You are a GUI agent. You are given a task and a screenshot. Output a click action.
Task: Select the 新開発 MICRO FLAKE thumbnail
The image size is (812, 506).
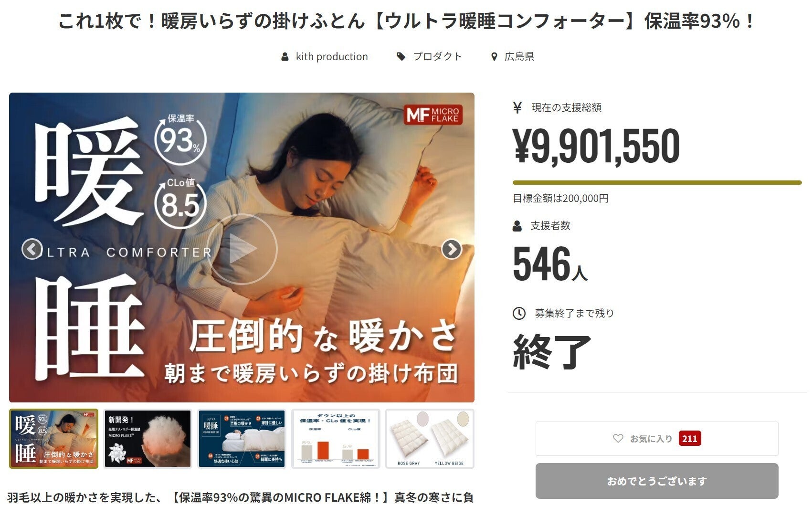point(148,439)
